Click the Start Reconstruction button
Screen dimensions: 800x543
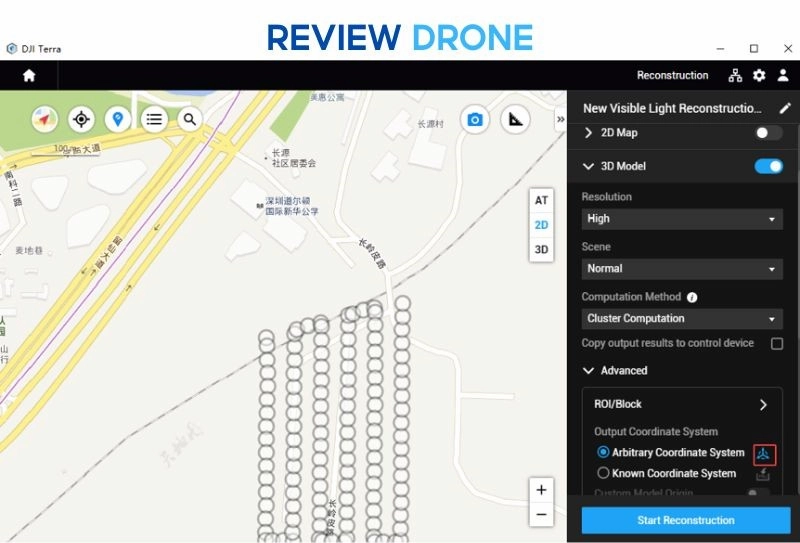685,520
